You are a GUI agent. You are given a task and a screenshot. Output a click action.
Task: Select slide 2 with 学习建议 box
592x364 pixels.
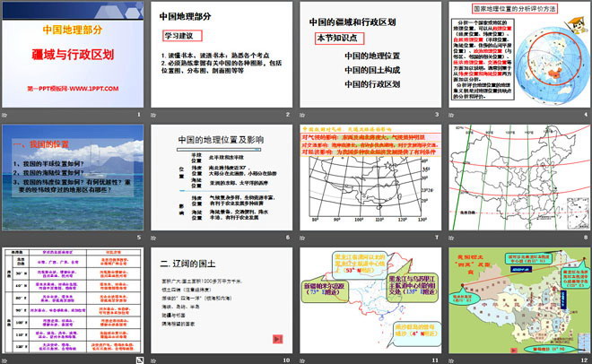[222, 55]
